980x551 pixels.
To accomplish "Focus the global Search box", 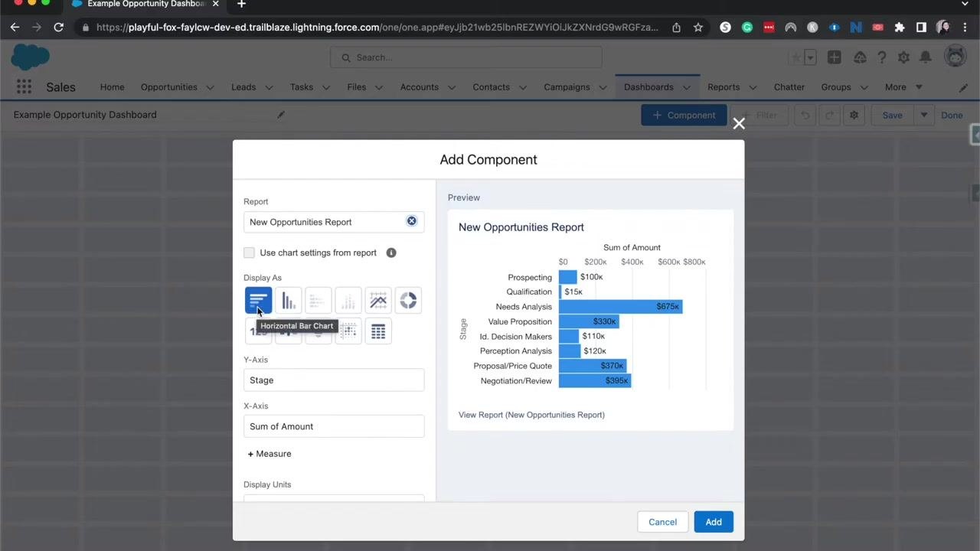I will pos(466,57).
